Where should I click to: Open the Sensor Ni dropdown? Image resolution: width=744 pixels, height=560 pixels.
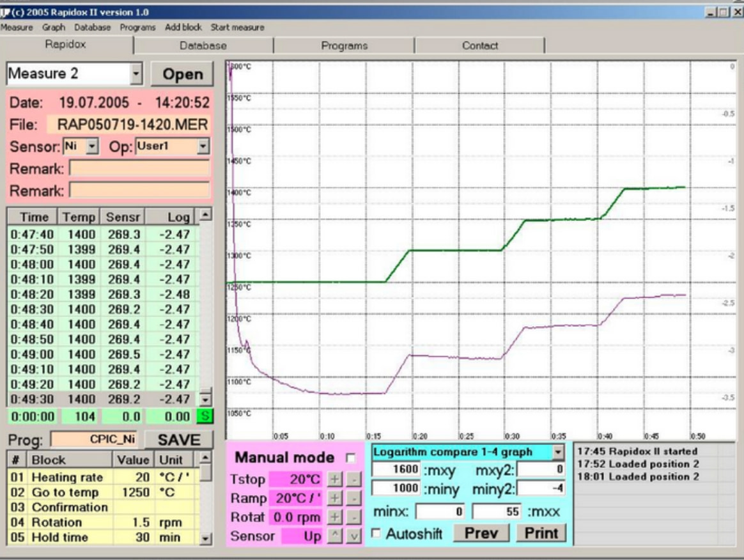(92, 146)
